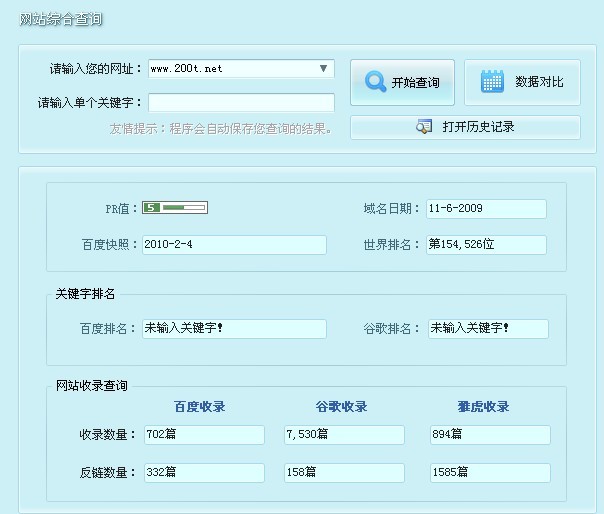Viewport: 604px width, 514px height.
Task: Click the Baidu backlink count 332篇
Action: (204, 472)
